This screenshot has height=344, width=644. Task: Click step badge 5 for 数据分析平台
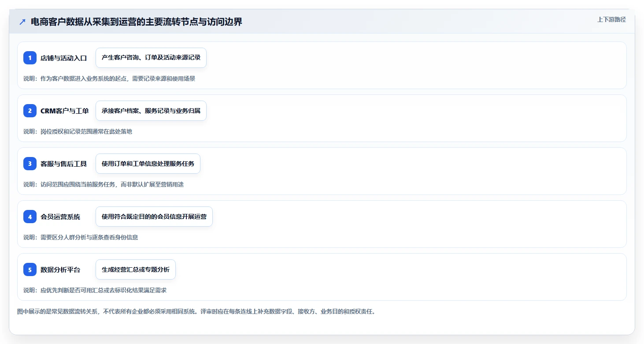tap(30, 269)
